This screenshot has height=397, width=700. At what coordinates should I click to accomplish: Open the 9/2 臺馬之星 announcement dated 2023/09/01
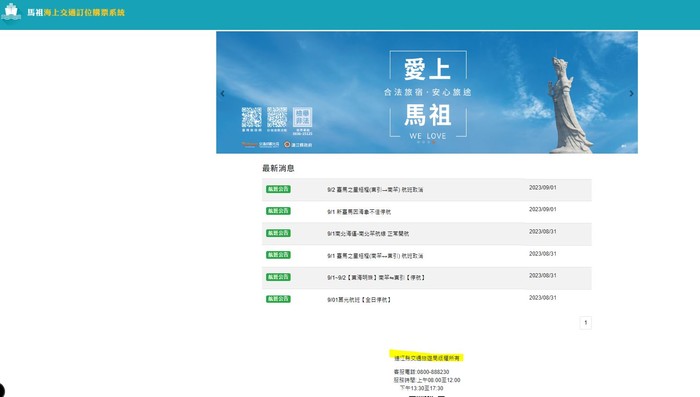pos(375,190)
